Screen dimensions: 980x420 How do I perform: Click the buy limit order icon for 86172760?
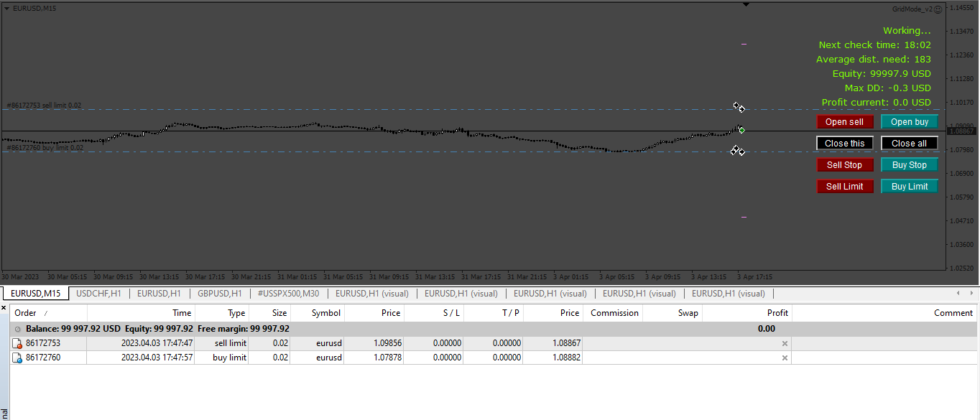pyautogui.click(x=17, y=358)
